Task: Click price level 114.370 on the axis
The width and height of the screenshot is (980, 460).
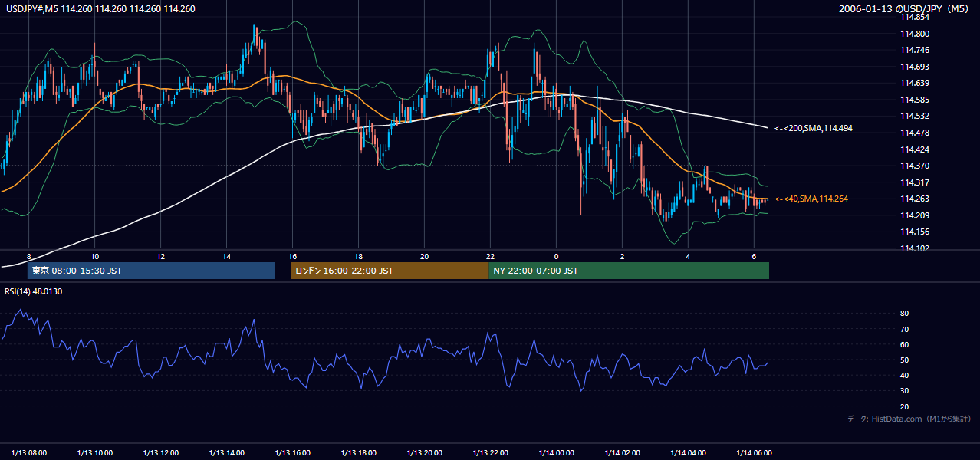Action: [914, 166]
